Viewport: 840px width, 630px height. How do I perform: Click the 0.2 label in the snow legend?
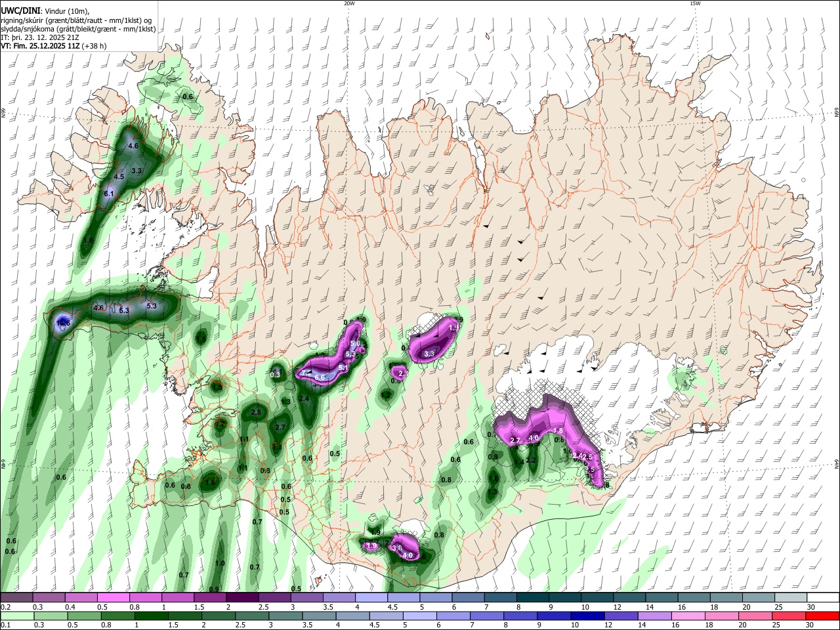[5, 607]
